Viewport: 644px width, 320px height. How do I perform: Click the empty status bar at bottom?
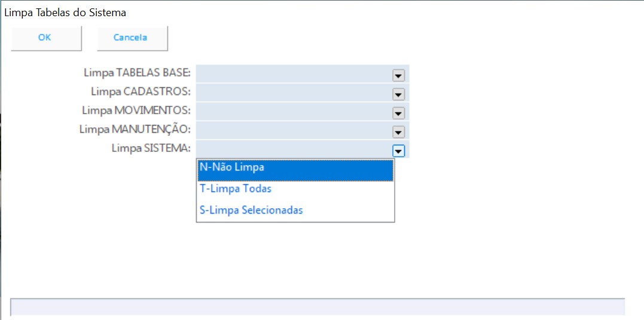pyautogui.click(x=317, y=307)
